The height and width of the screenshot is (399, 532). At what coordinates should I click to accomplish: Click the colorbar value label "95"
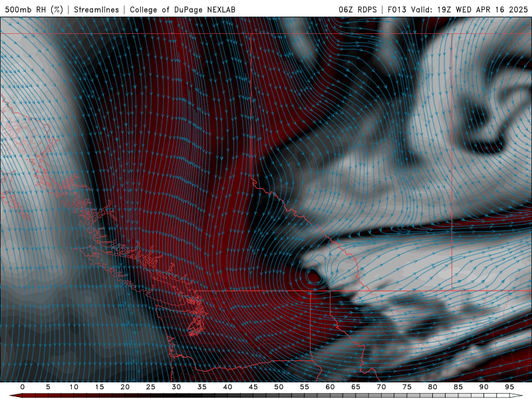[x=509, y=387]
